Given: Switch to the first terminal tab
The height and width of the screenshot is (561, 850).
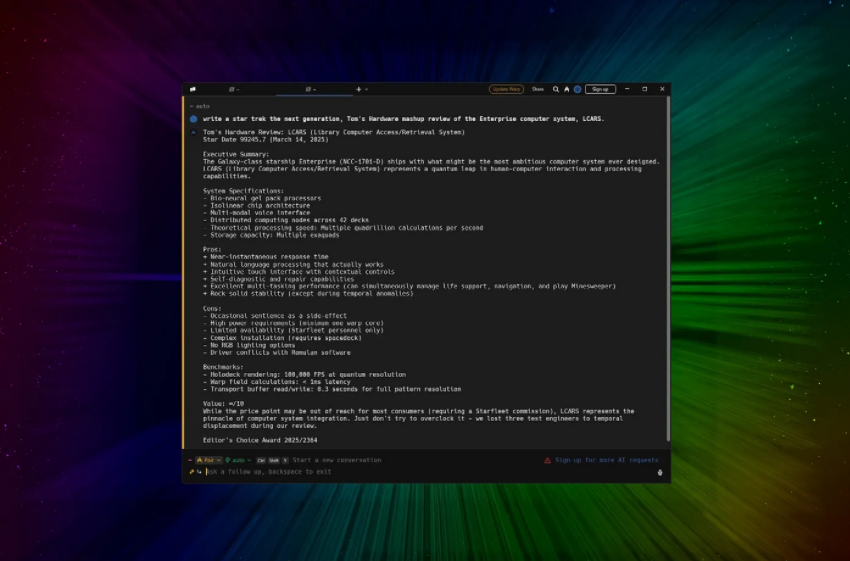Looking at the screenshot, I should point(234,89).
